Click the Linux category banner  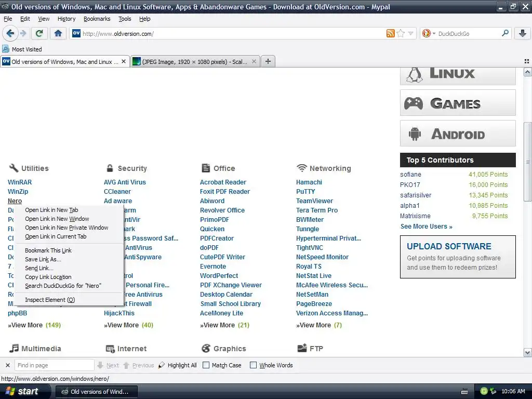[x=458, y=75]
